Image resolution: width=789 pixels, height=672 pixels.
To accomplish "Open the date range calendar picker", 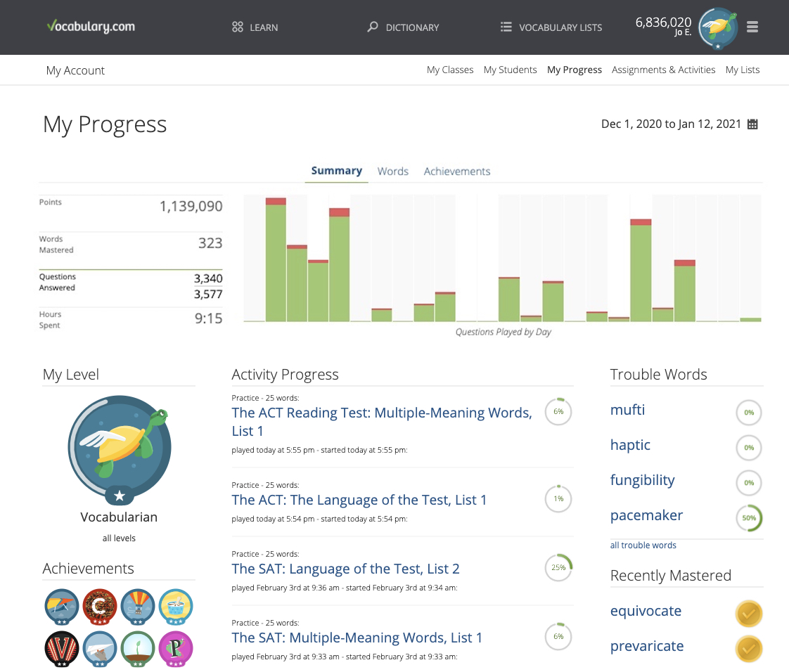I will click(x=752, y=124).
